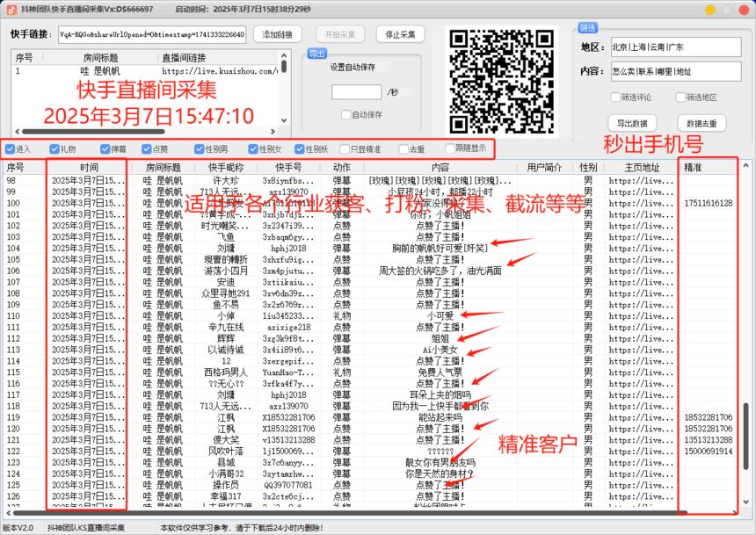Click the QR code image
Image resolution: width=756 pixels, height=535 pixels.
point(501,82)
